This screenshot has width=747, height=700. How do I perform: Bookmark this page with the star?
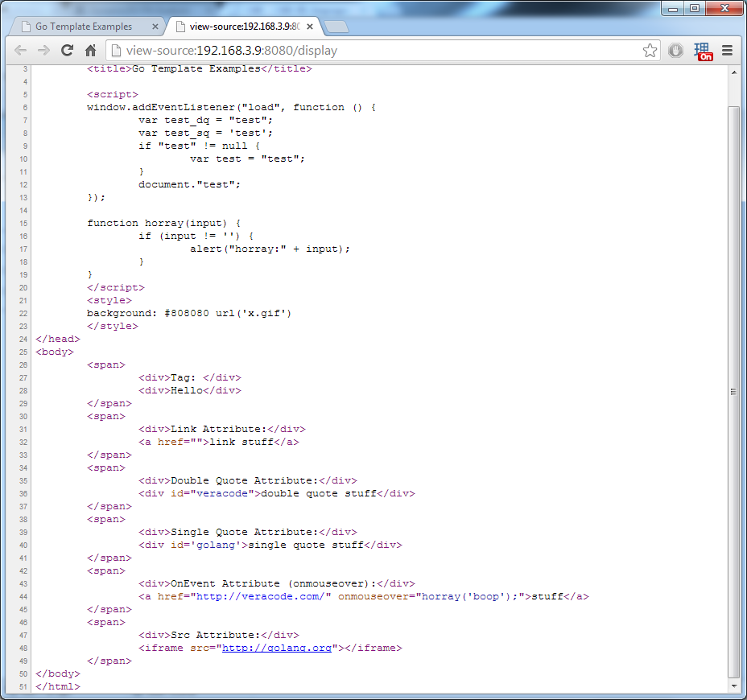[x=650, y=51]
